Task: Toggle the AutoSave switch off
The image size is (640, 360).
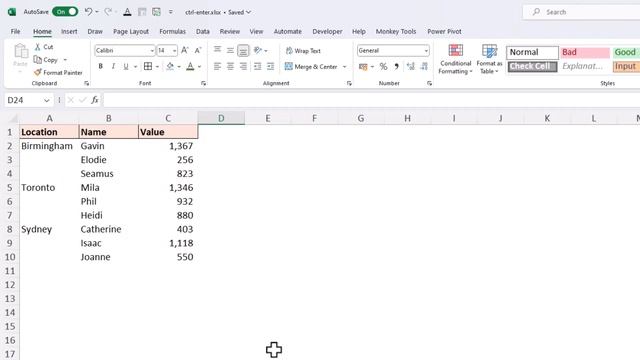Action: click(65, 12)
